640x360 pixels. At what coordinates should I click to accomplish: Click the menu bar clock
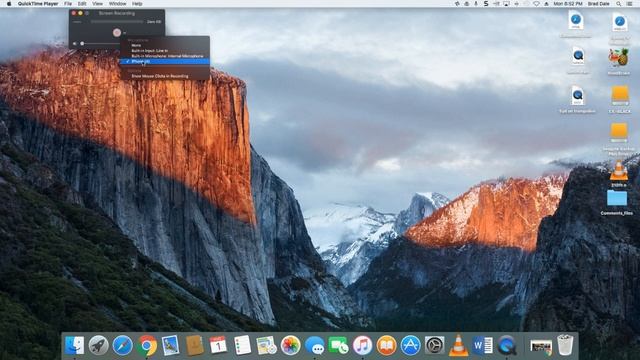click(568, 4)
